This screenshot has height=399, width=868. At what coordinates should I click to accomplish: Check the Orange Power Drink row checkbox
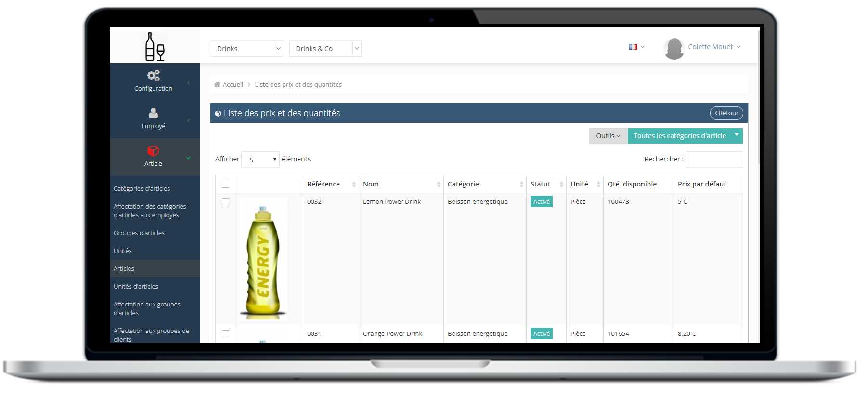point(225,333)
